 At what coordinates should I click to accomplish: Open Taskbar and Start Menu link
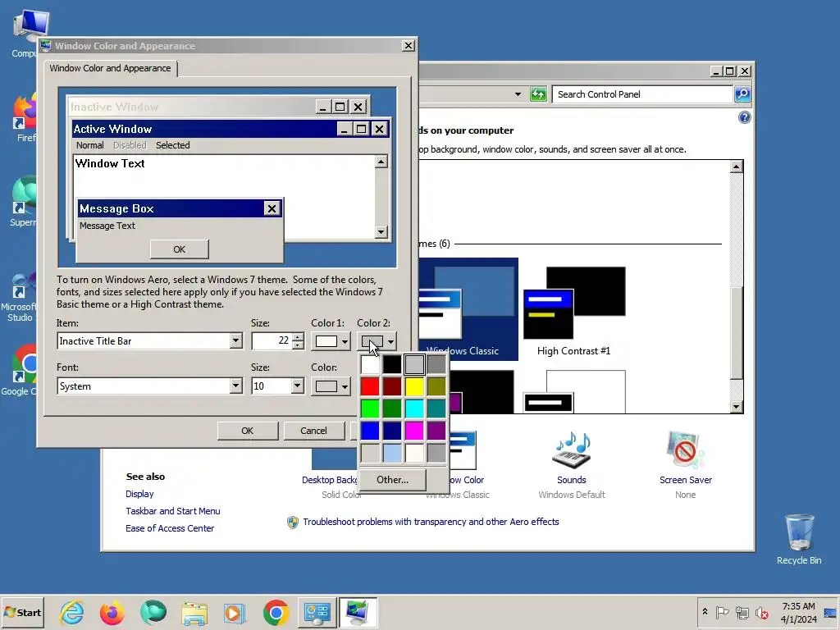coord(172,511)
